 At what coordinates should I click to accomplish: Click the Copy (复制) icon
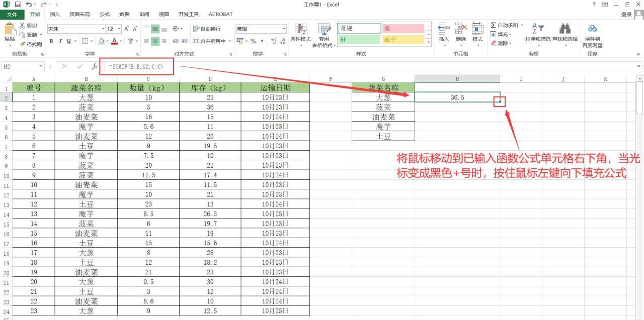(23, 35)
